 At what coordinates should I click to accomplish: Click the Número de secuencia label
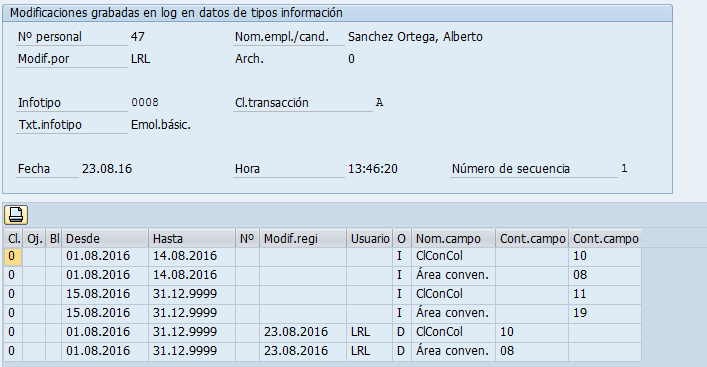511,169
